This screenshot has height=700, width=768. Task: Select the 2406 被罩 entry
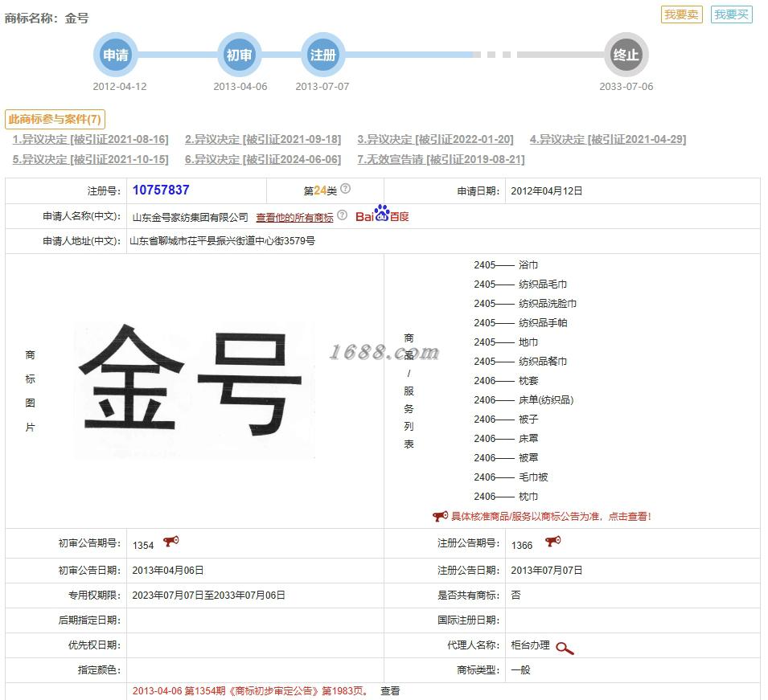pos(506,458)
